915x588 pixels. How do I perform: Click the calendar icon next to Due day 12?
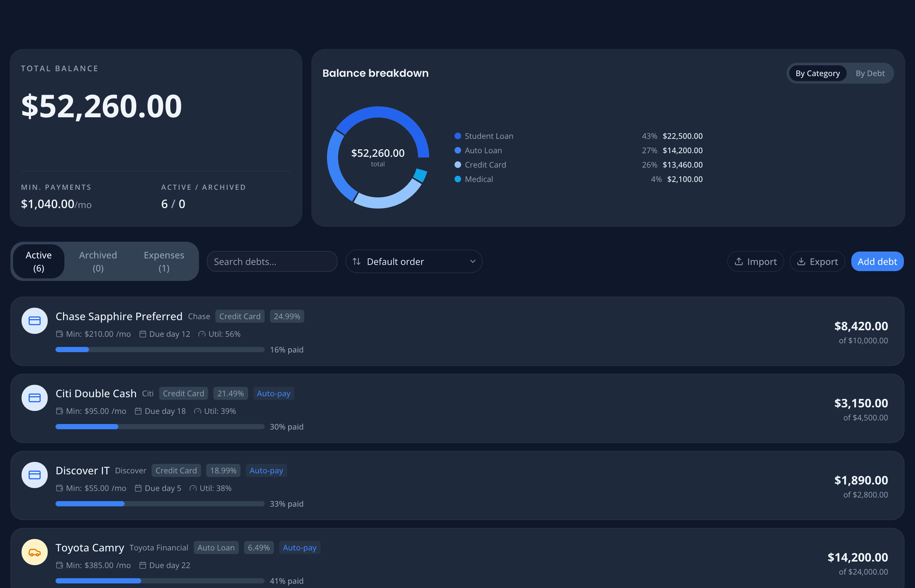(142, 334)
